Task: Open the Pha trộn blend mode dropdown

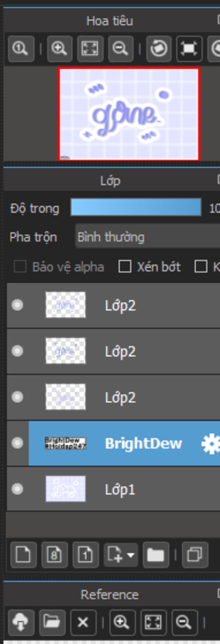Action: point(148,236)
